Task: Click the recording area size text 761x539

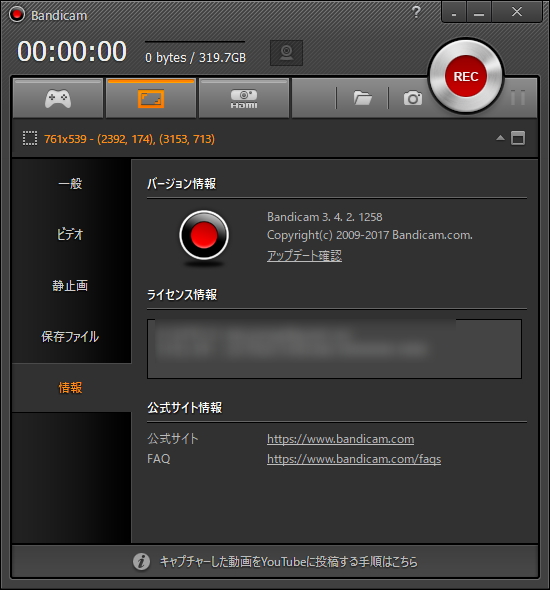Action: [65, 139]
